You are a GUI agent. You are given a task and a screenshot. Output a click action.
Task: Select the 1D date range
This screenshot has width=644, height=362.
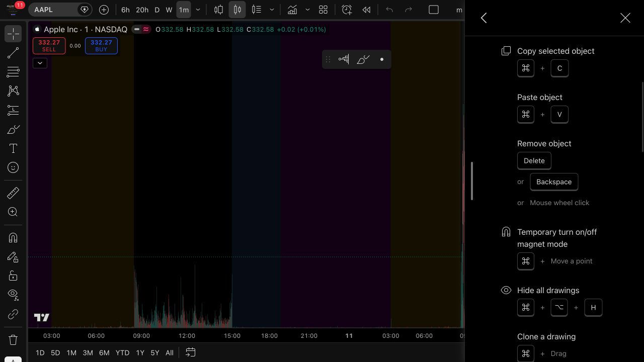[x=40, y=353]
